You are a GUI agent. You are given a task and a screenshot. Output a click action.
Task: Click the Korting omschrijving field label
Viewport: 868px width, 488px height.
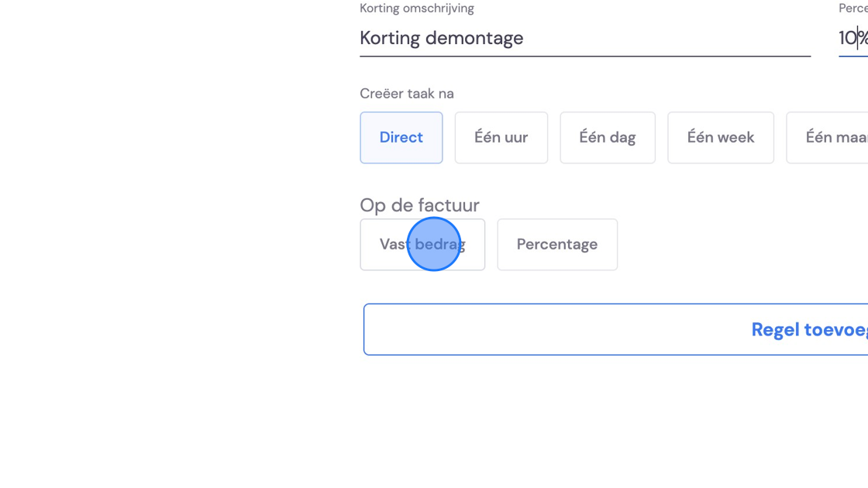click(x=417, y=9)
